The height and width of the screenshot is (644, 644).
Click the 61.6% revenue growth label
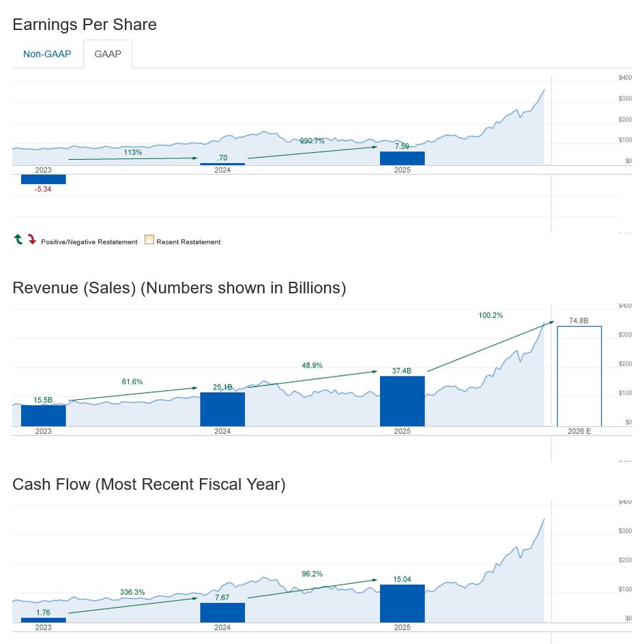[x=132, y=381]
